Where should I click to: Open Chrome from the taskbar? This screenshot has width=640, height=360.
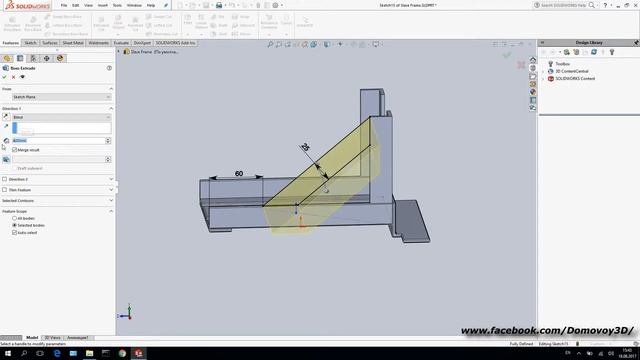(x=122, y=353)
